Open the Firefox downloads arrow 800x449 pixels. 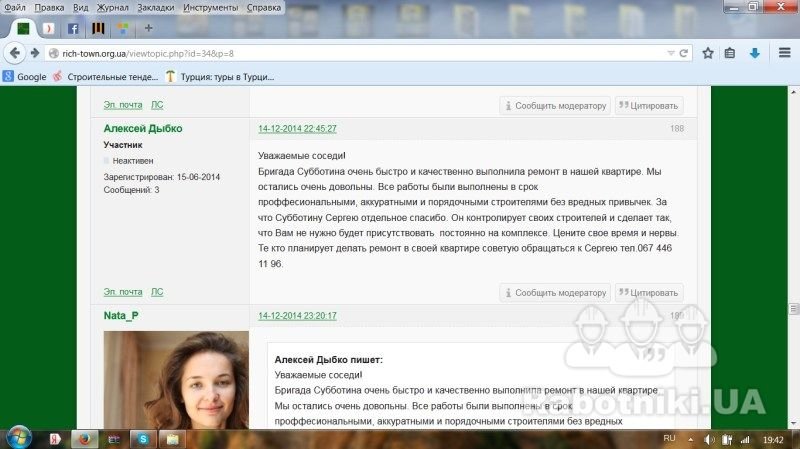pyautogui.click(x=755, y=53)
